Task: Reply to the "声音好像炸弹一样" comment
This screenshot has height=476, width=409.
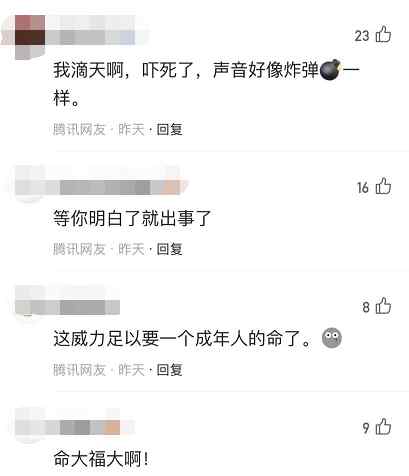Action: (169, 129)
